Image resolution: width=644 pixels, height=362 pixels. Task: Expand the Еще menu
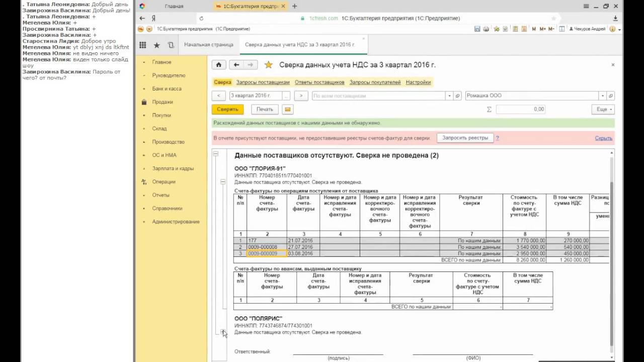(x=604, y=109)
